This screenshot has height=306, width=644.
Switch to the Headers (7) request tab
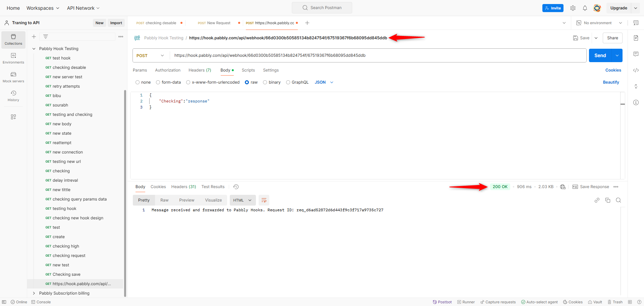click(x=200, y=70)
